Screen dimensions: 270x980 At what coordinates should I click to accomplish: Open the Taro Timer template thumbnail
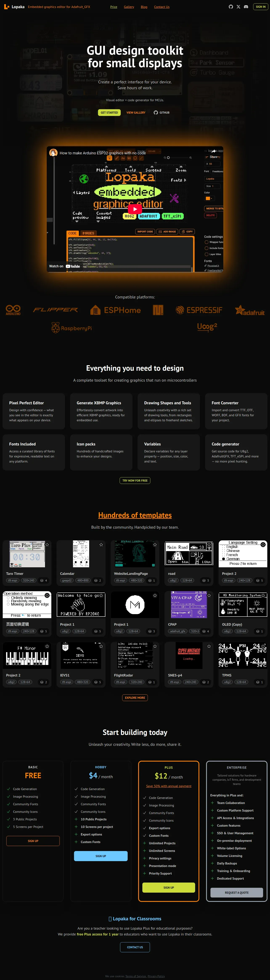click(27, 554)
